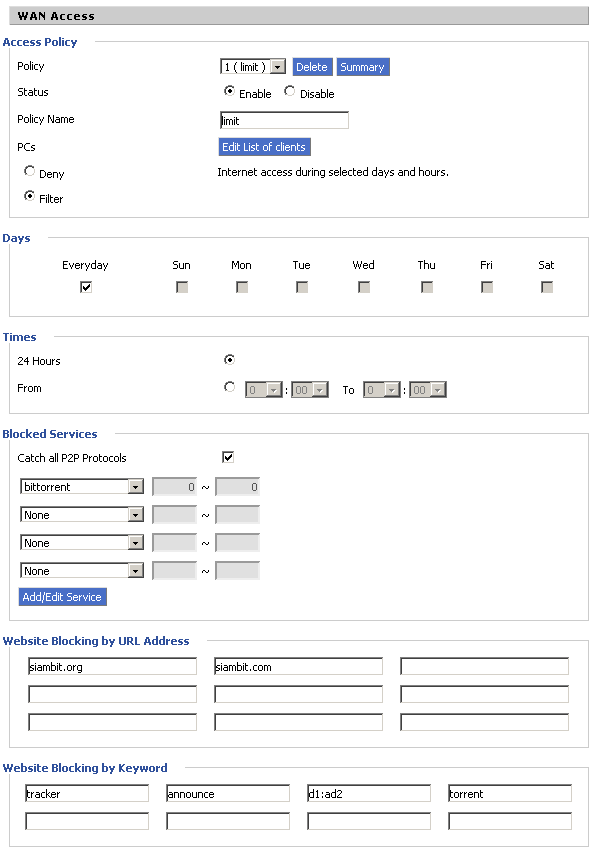Open the third blocked service dropdown
This screenshot has width=596, height=854.
pyautogui.click(x=82, y=542)
